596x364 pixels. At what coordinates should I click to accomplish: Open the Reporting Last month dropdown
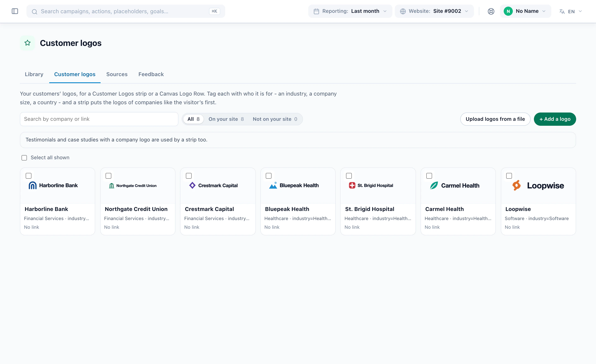tap(350, 11)
